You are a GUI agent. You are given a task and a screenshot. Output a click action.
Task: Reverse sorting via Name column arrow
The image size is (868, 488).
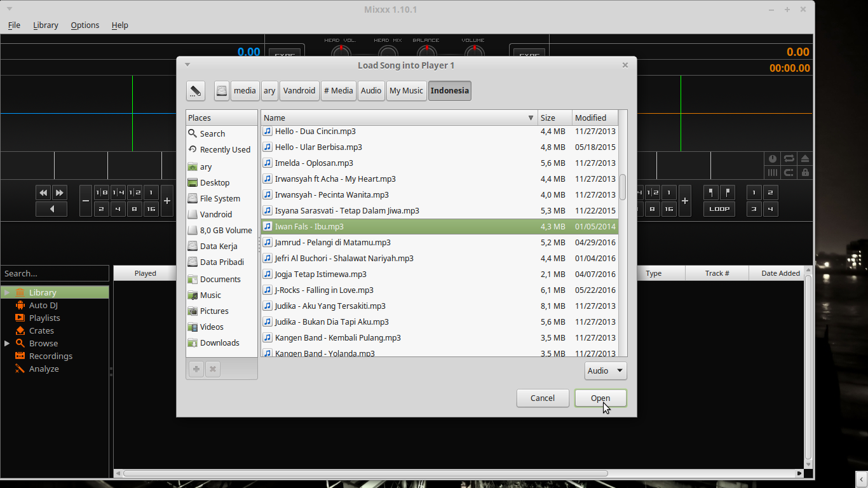tap(531, 118)
